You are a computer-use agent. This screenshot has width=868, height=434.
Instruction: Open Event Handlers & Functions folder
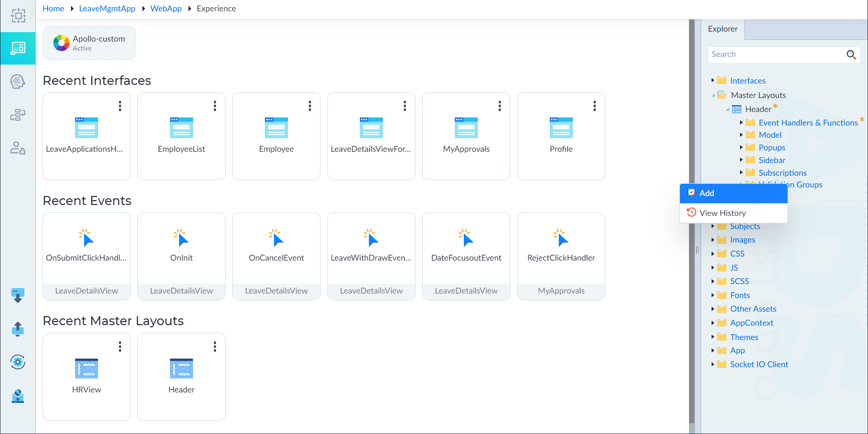tap(808, 122)
